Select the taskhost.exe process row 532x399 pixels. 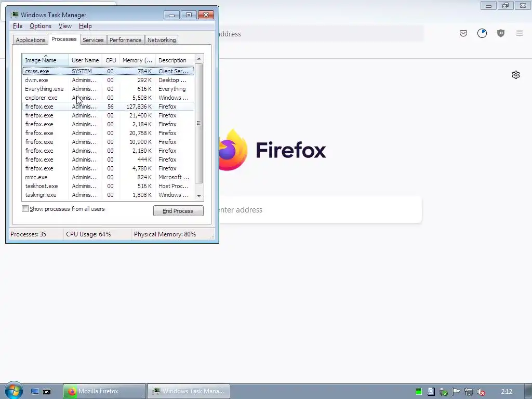108,186
